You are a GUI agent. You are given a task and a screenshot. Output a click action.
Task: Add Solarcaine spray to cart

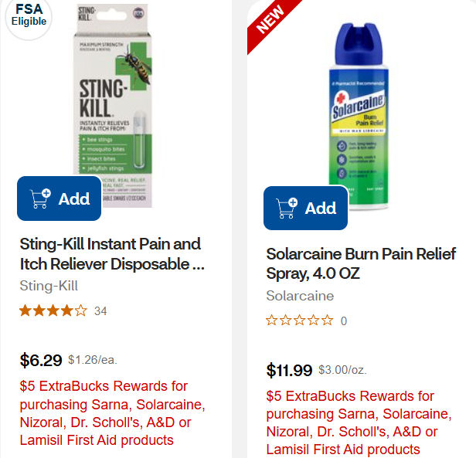[x=306, y=208]
